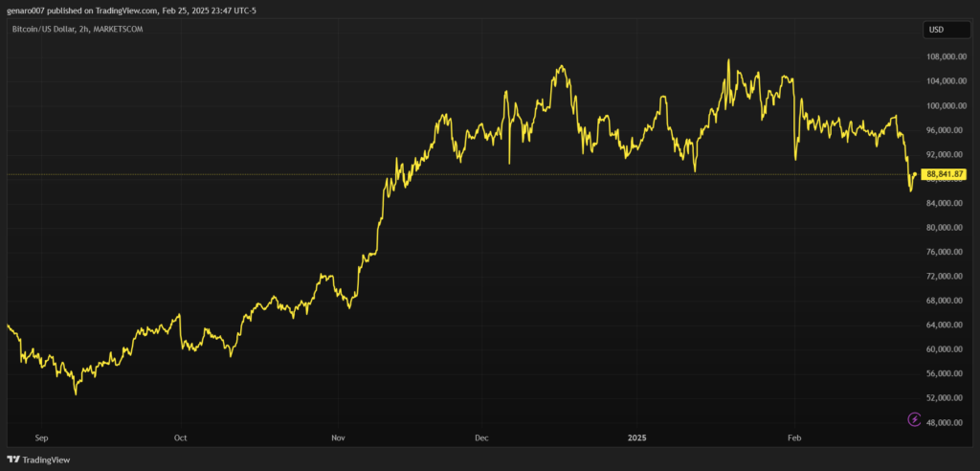Select the Dec label on time axis
The height and width of the screenshot is (471, 980).
[x=481, y=437]
